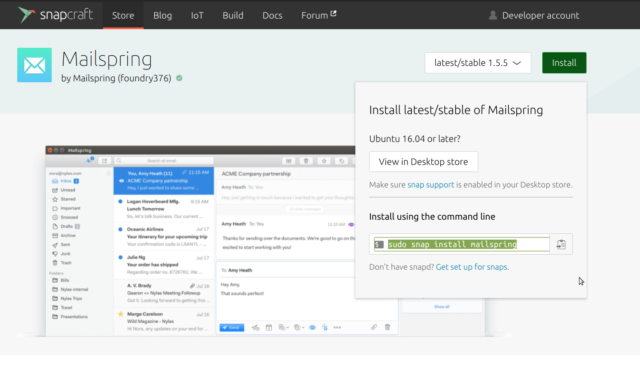Select the sudo snap install mailspring command field

point(461,244)
